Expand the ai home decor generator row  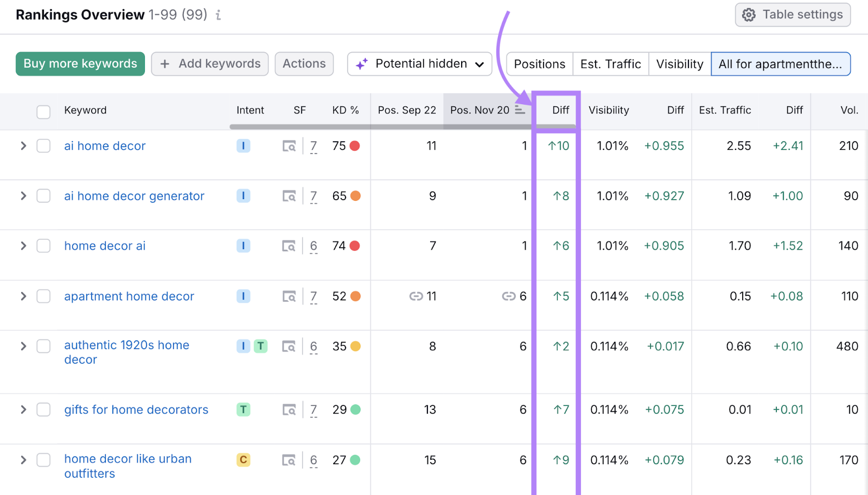pyautogui.click(x=23, y=195)
